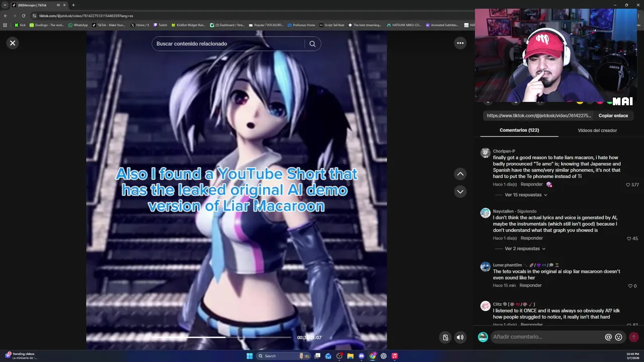Mute the video with the speaker button
The height and width of the screenshot is (362, 644).
pyautogui.click(x=460, y=337)
